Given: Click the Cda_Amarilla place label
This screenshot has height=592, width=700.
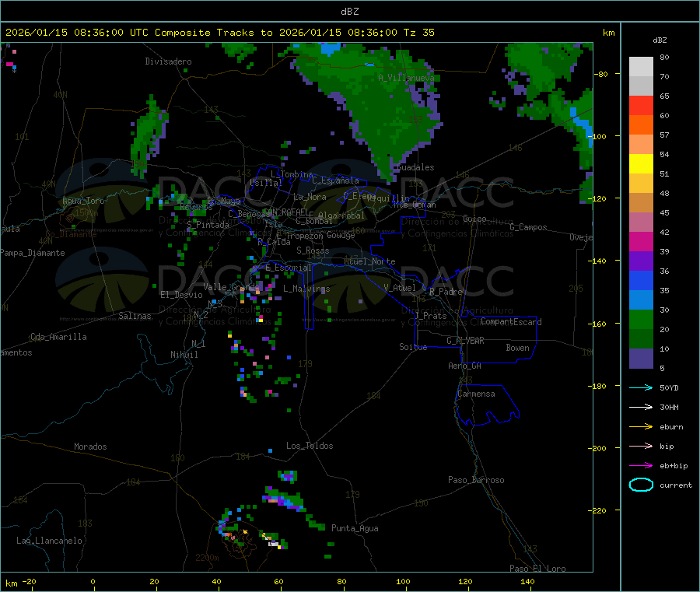Looking at the screenshot, I should [58, 337].
